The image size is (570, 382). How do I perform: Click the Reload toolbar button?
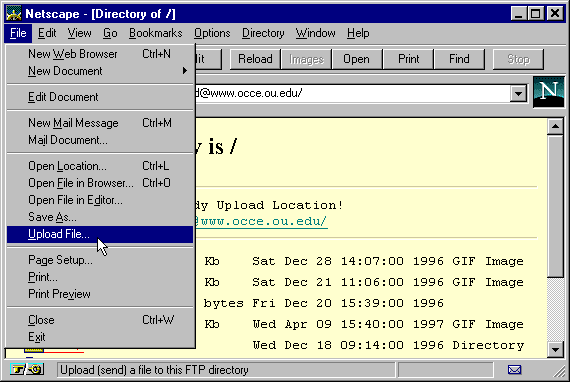point(255,59)
